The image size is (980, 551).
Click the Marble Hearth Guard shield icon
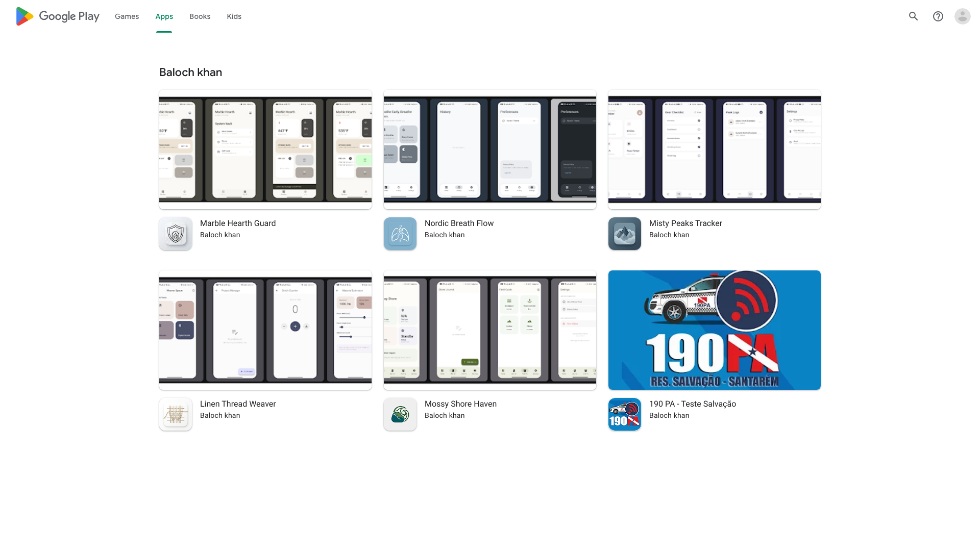(176, 234)
